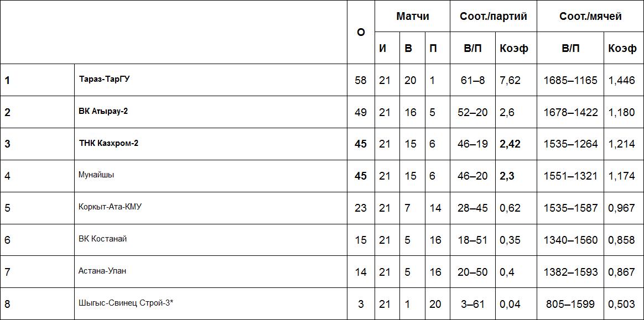Click the Коркыт-Ата-КМУ team name

coord(110,207)
